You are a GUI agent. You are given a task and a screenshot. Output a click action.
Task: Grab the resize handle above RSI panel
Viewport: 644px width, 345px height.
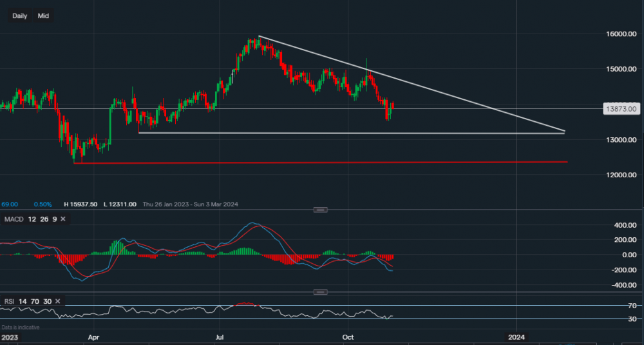pyautogui.click(x=321, y=292)
